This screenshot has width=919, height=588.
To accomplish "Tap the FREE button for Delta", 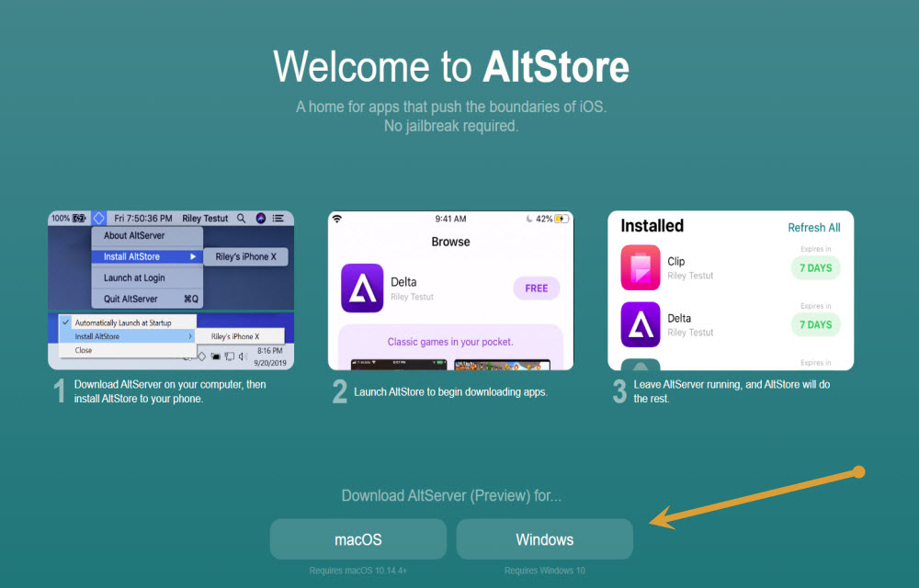I will pos(537,288).
